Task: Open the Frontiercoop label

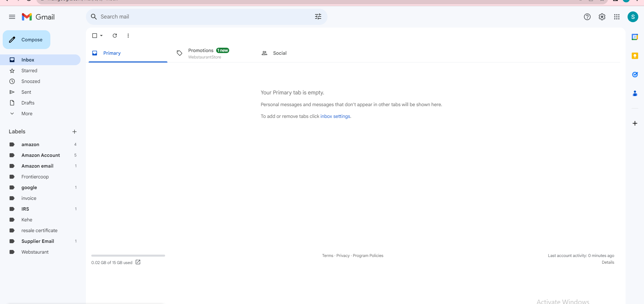Action: tap(40, 177)
